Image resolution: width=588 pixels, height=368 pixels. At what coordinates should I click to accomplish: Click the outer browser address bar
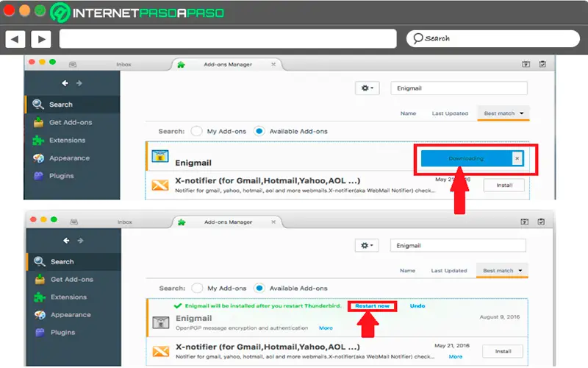tap(228, 39)
